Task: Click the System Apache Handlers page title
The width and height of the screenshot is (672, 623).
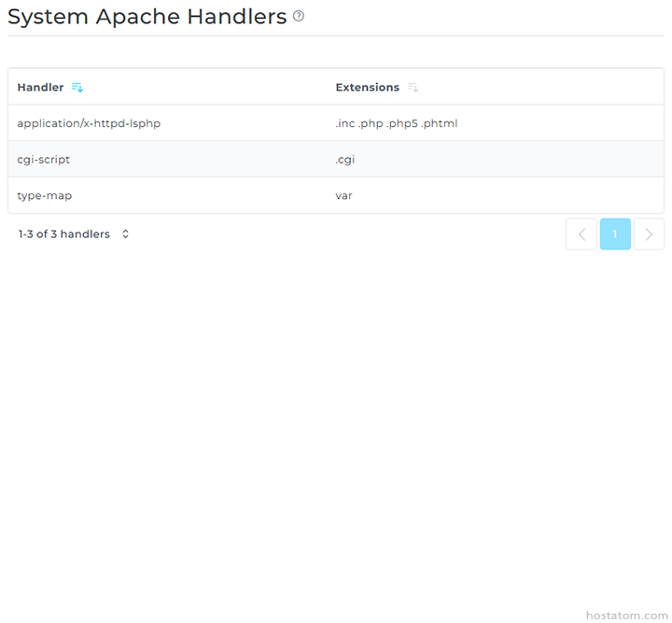Action: pos(147,17)
